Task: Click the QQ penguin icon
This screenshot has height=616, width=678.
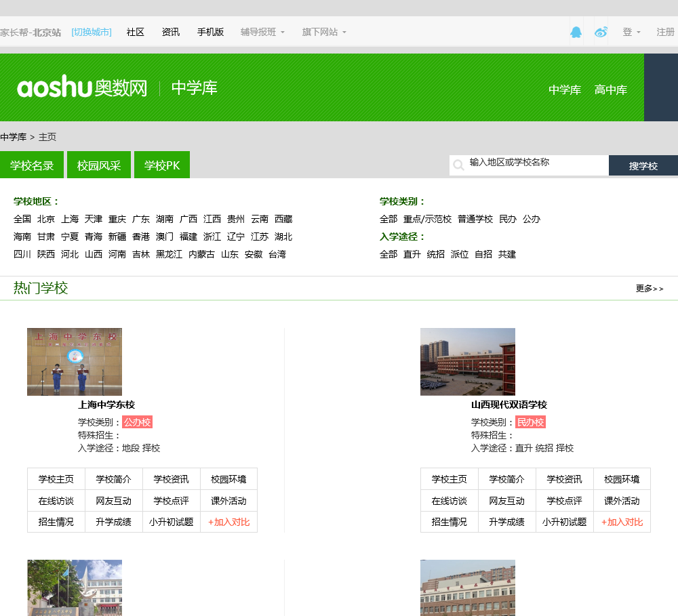Action: coord(576,32)
